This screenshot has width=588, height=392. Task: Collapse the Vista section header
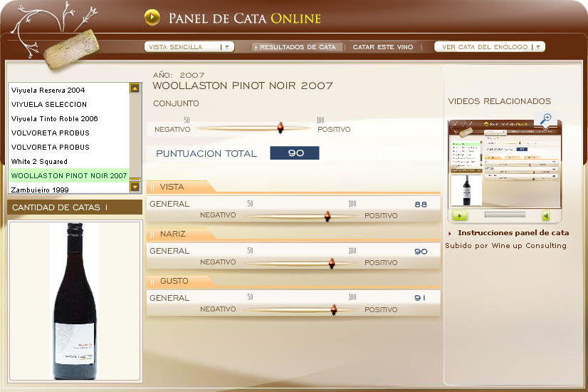(181, 187)
